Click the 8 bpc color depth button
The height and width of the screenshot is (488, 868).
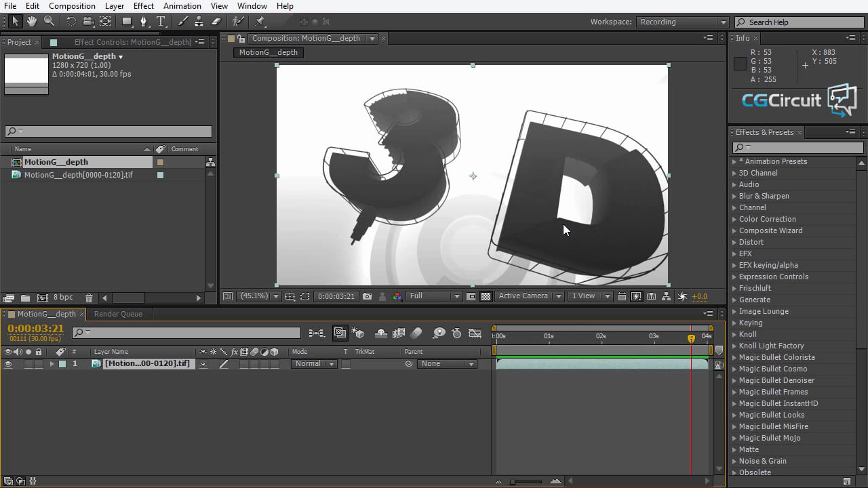[63, 298]
